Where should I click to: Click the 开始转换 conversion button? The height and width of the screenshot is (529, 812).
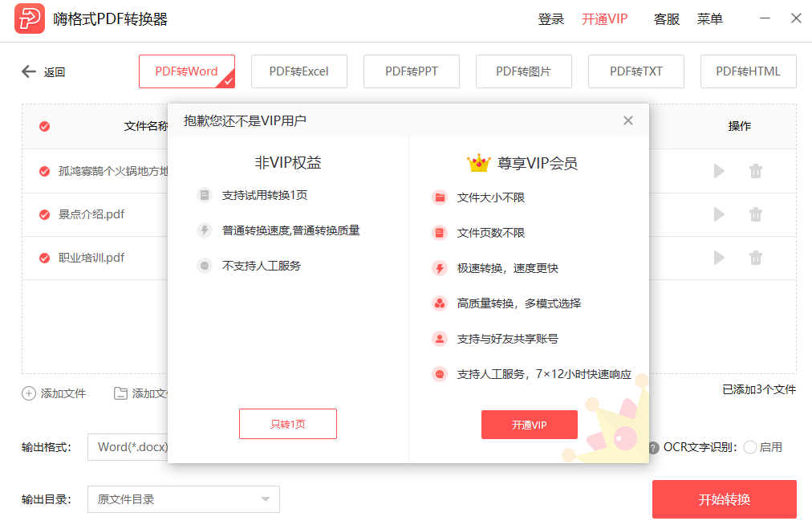pyautogui.click(x=724, y=499)
